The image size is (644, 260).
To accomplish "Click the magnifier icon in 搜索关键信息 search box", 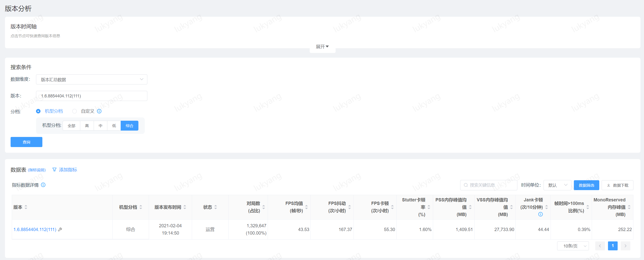I will click(466, 185).
